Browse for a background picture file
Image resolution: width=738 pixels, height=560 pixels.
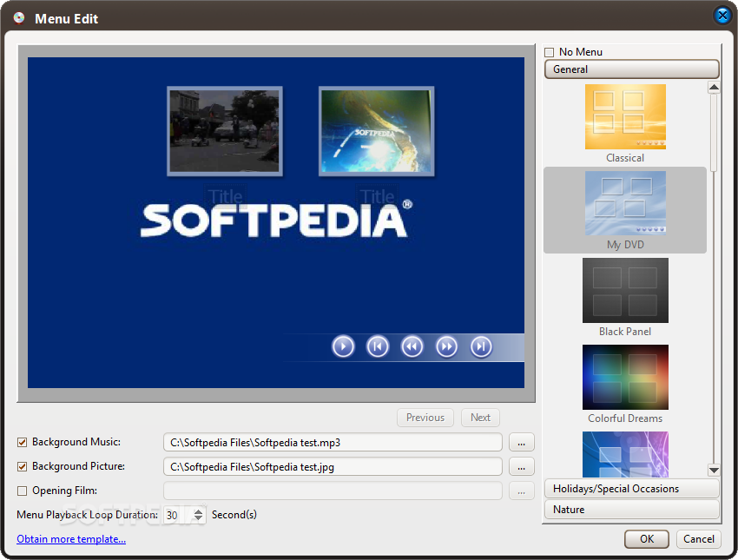point(521,467)
